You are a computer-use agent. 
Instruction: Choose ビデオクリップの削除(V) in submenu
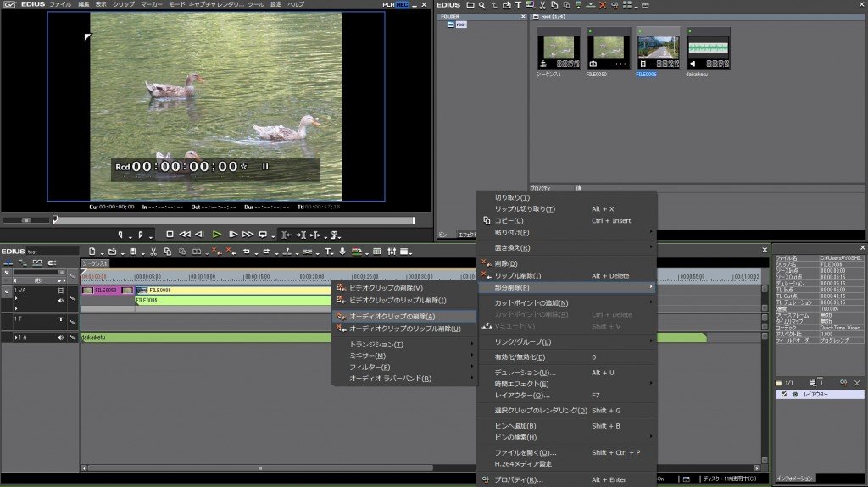point(404,288)
